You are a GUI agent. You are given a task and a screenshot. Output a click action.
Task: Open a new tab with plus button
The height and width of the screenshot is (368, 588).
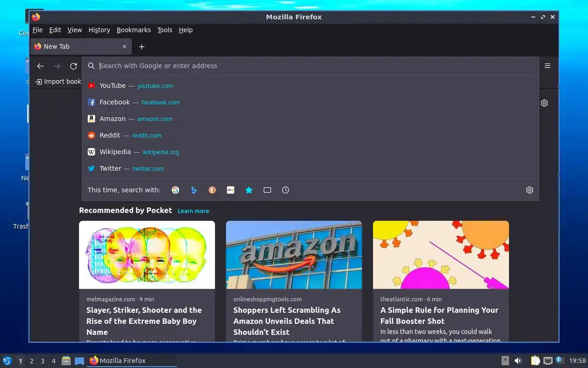point(142,46)
